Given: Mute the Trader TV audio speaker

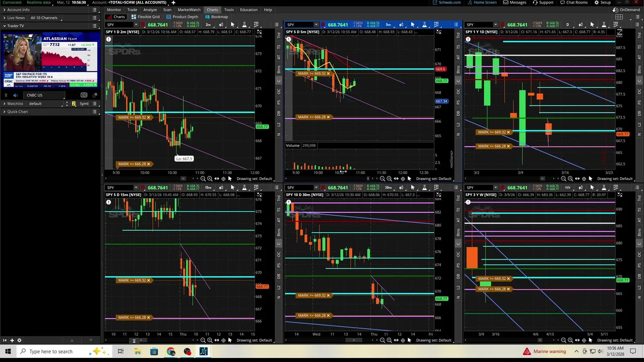Looking at the screenshot, I should [x=15, y=95].
